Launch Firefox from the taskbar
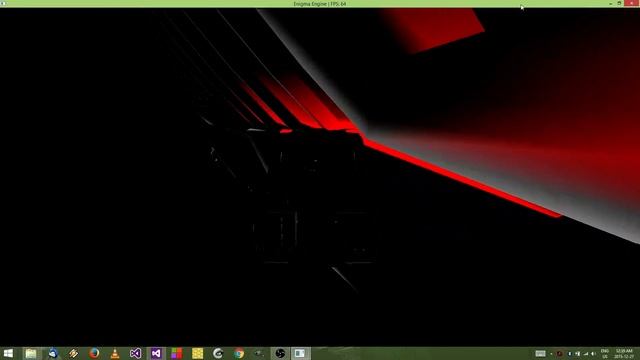The width and height of the screenshot is (640, 360). [94, 353]
